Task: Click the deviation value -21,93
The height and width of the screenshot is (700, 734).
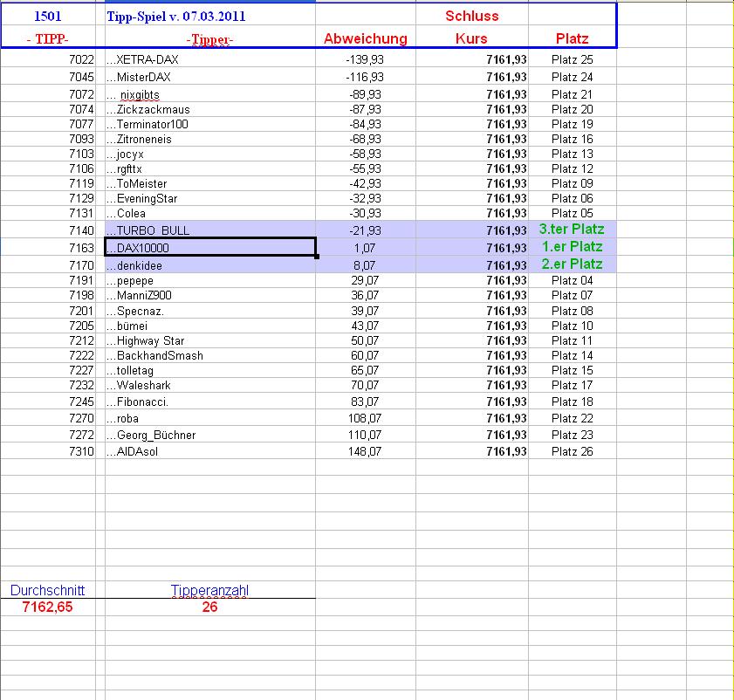Action: pyautogui.click(x=366, y=230)
